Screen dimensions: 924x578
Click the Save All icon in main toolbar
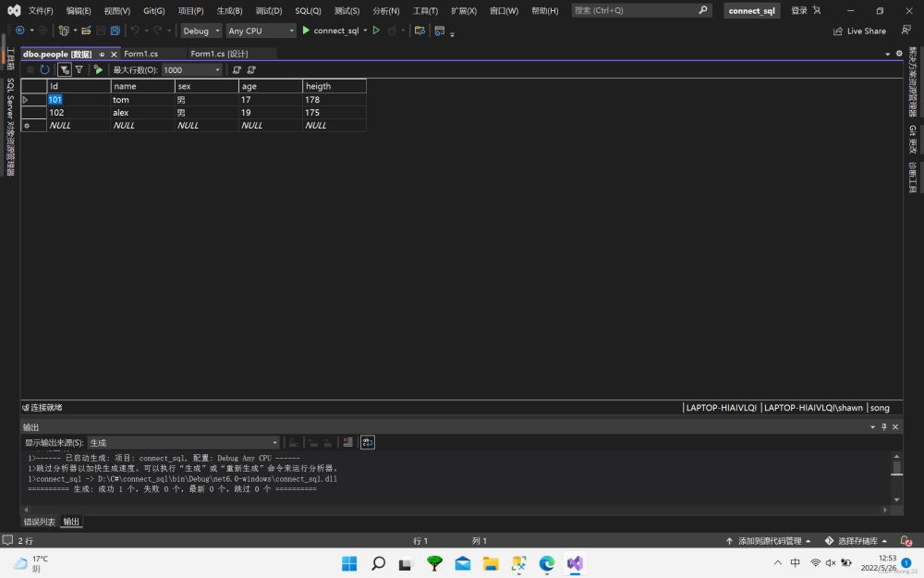[115, 31]
